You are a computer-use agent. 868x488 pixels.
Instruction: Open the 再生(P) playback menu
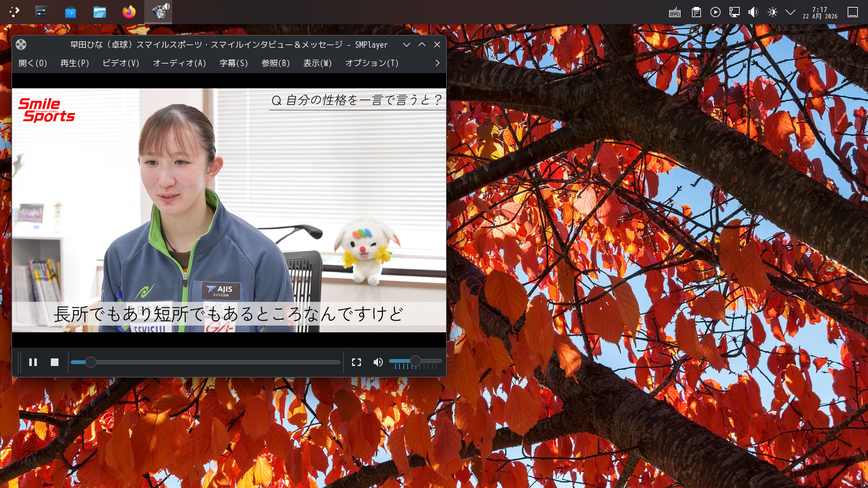(x=74, y=63)
